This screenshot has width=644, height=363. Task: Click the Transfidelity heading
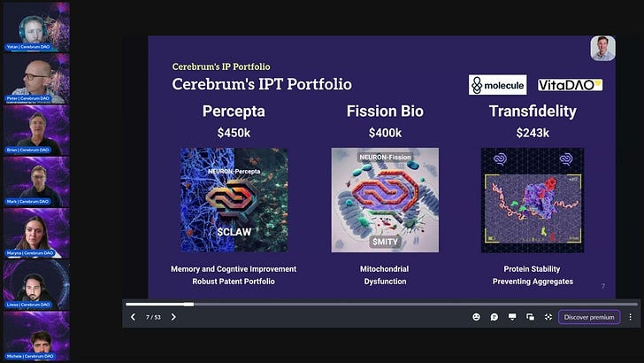(533, 111)
